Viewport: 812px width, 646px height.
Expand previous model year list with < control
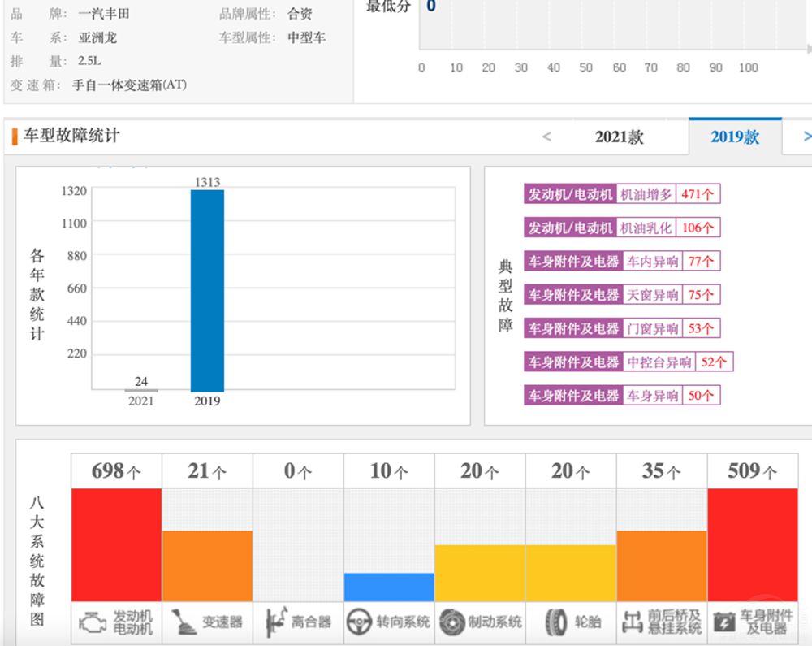click(x=547, y=137)
